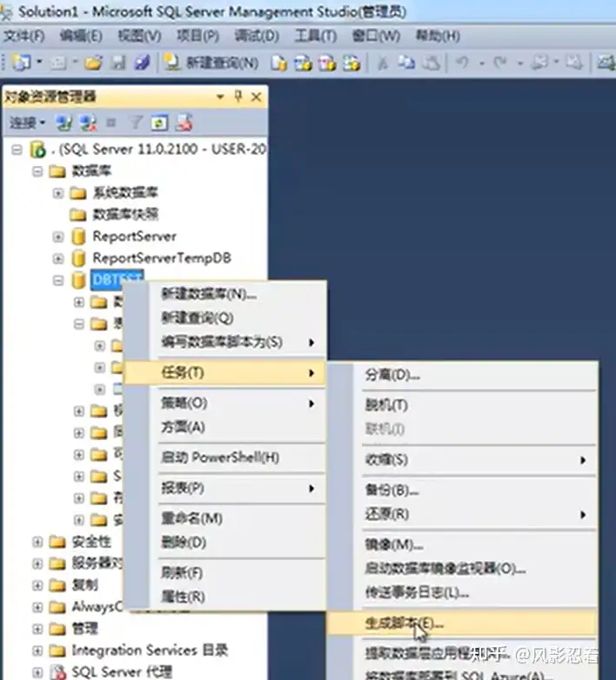Expand the 复制 folder
Image resolution: width=616 pixels, height=680 pixels.
click(37, 585)
